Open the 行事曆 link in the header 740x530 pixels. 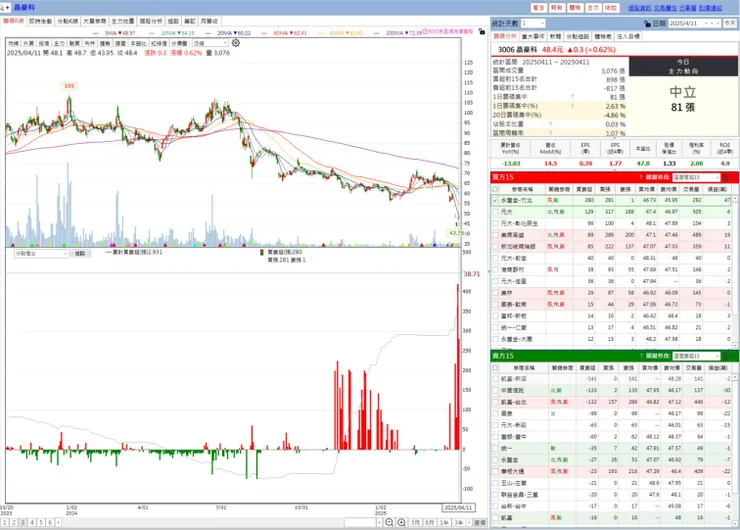point(688,8)
